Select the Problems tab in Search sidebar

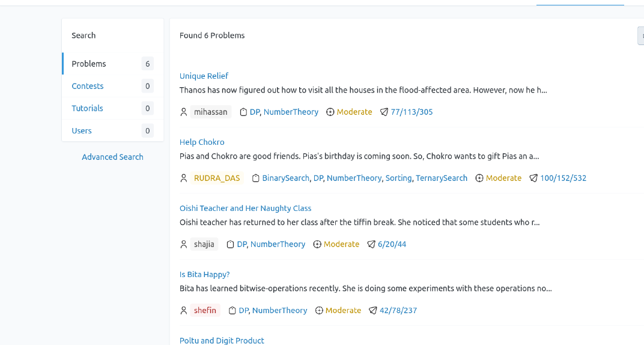coord(89,64)
